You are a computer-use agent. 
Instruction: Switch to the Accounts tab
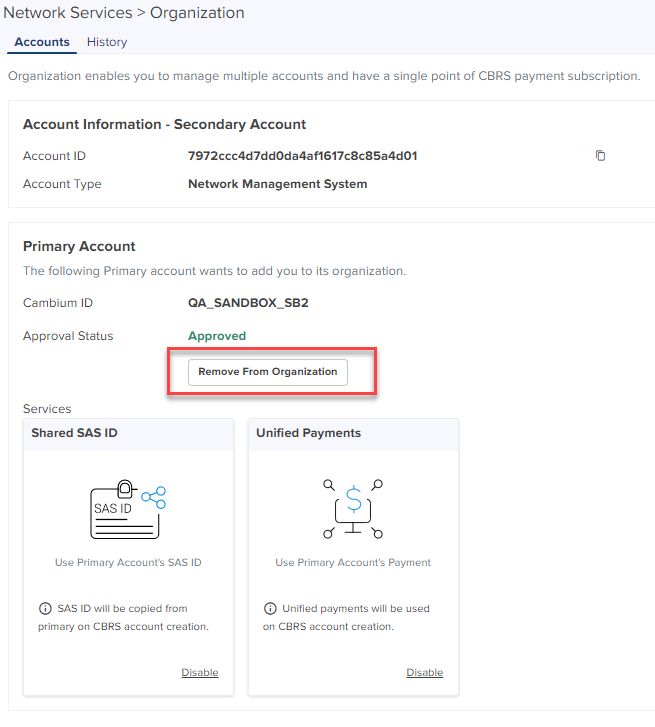point(42,42)
